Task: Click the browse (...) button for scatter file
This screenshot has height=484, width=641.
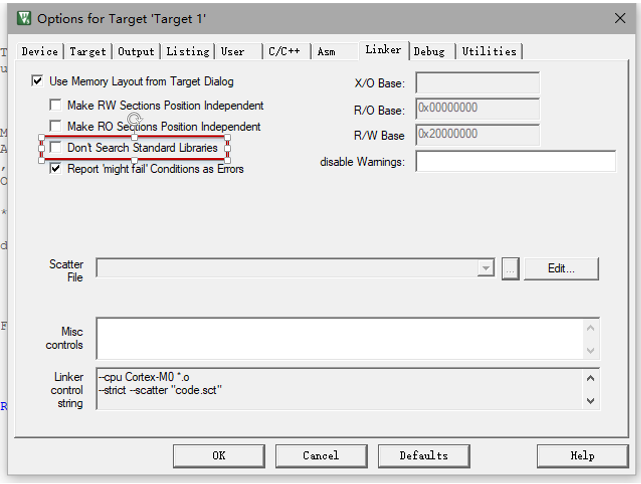Action: tap(510, 268)
